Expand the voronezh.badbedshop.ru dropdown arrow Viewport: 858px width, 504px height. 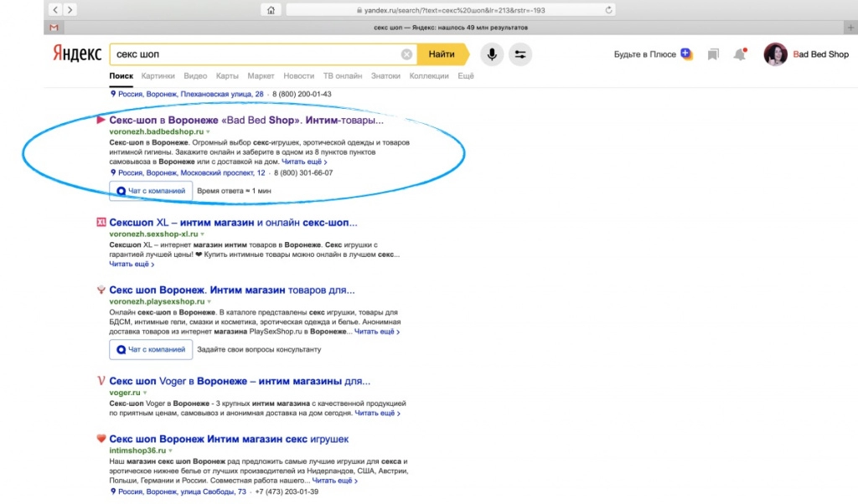(208, 131)
